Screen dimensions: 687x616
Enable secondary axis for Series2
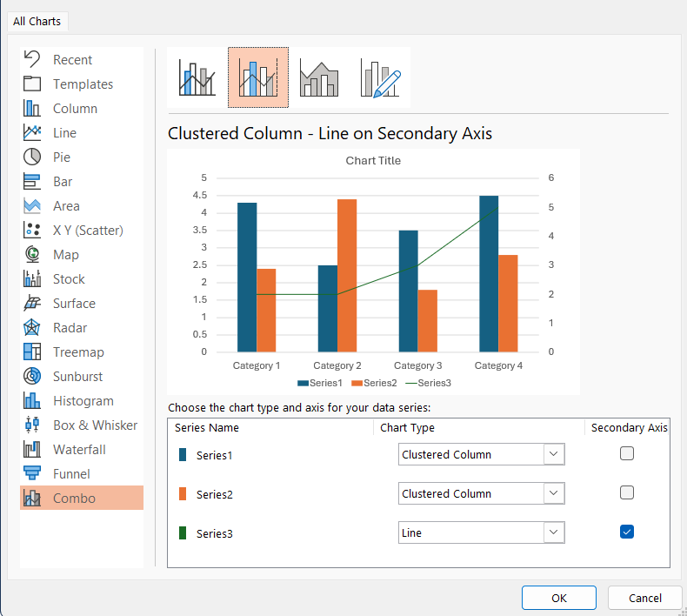626,492
